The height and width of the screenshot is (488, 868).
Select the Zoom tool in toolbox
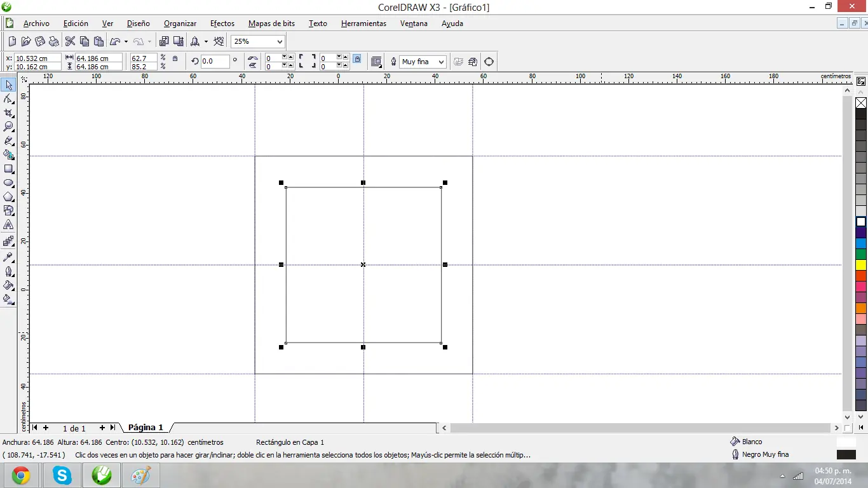click(9, 126)
